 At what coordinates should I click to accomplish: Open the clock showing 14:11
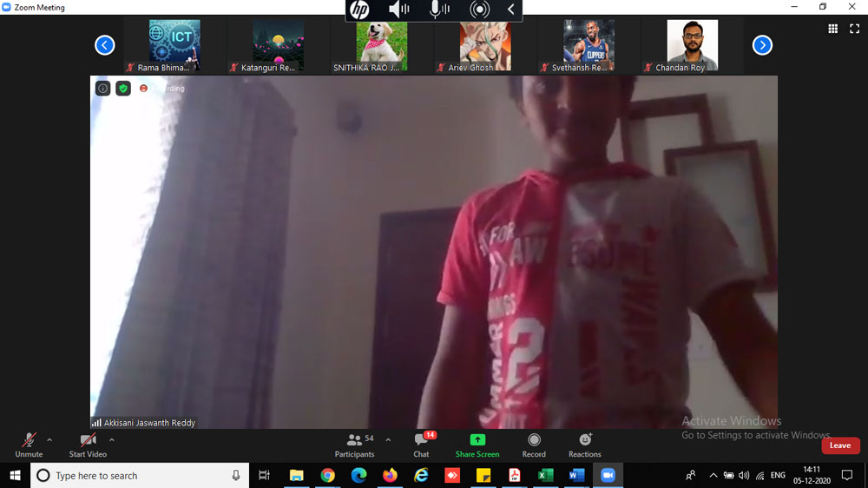coord(812,475)
